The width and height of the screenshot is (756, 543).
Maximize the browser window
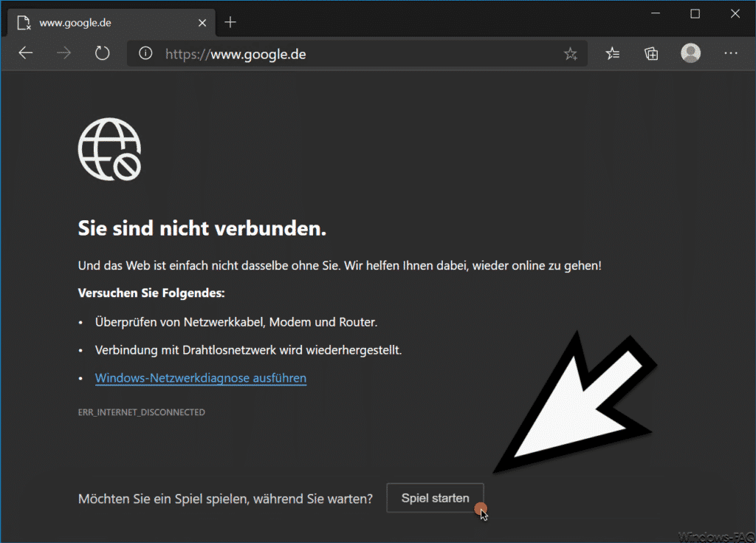tap(695, 13)
